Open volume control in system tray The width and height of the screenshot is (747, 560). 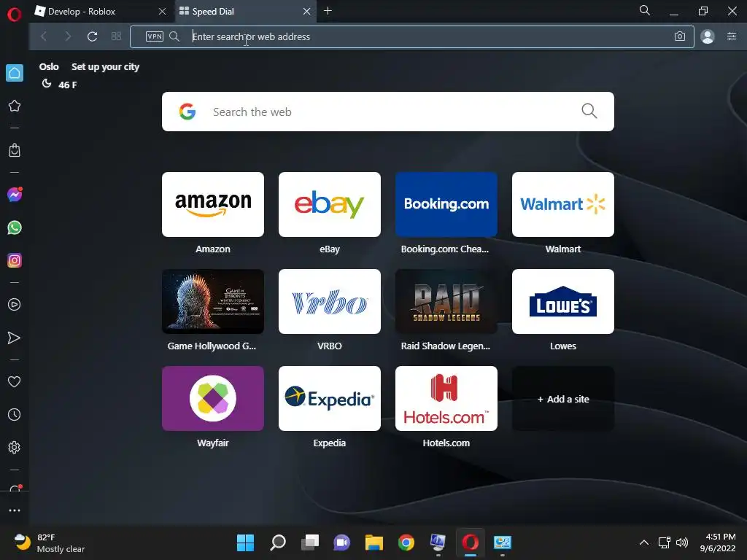pyautogui.click(x=682, y=542)
